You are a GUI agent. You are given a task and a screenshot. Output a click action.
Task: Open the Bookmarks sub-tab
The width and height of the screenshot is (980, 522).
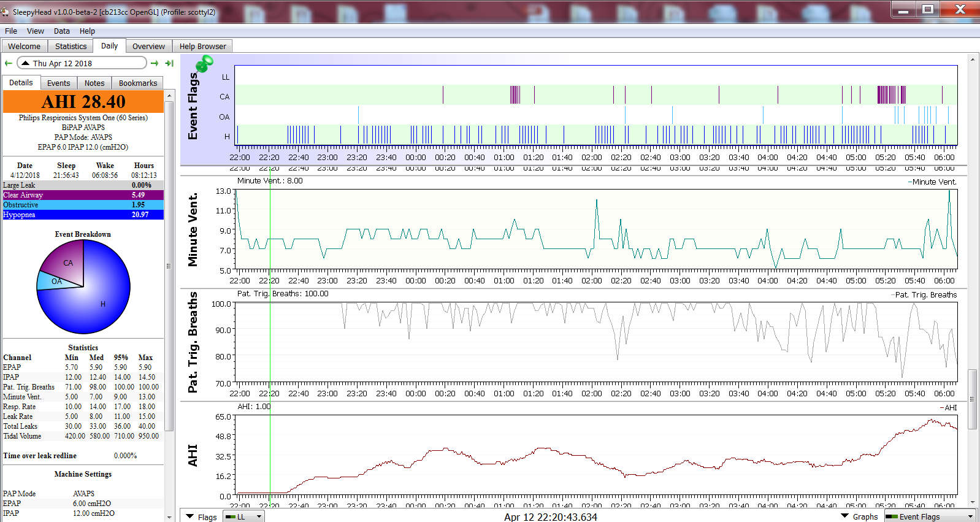coord(138,83)
